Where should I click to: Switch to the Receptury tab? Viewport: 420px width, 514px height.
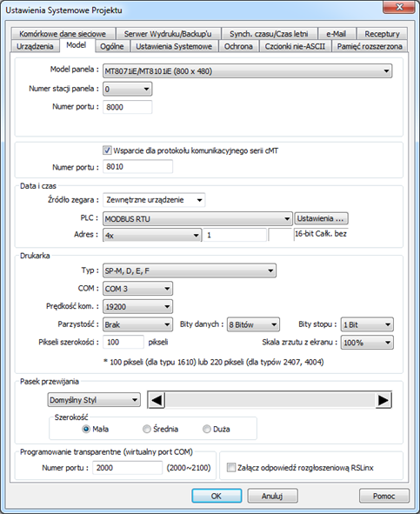click(382, 34)
